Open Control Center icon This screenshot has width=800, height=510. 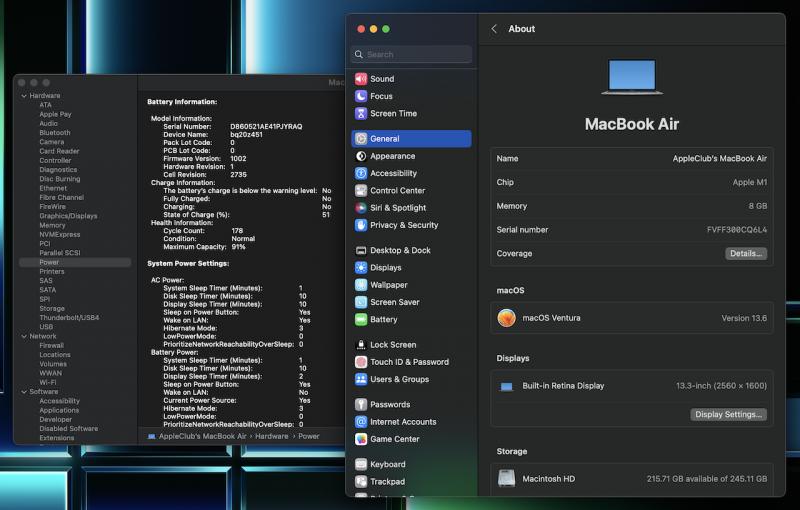361,191
